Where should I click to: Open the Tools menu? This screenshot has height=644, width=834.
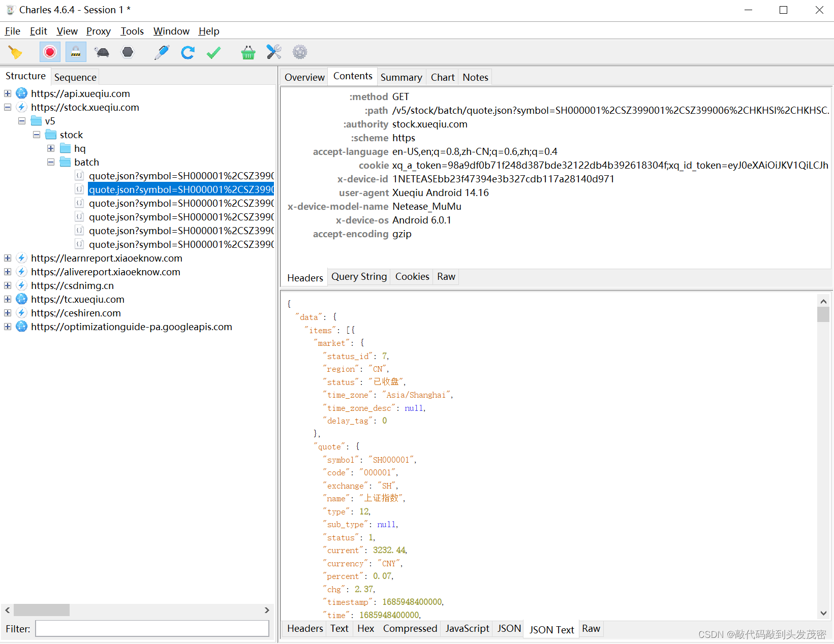(x=132, y=31)
